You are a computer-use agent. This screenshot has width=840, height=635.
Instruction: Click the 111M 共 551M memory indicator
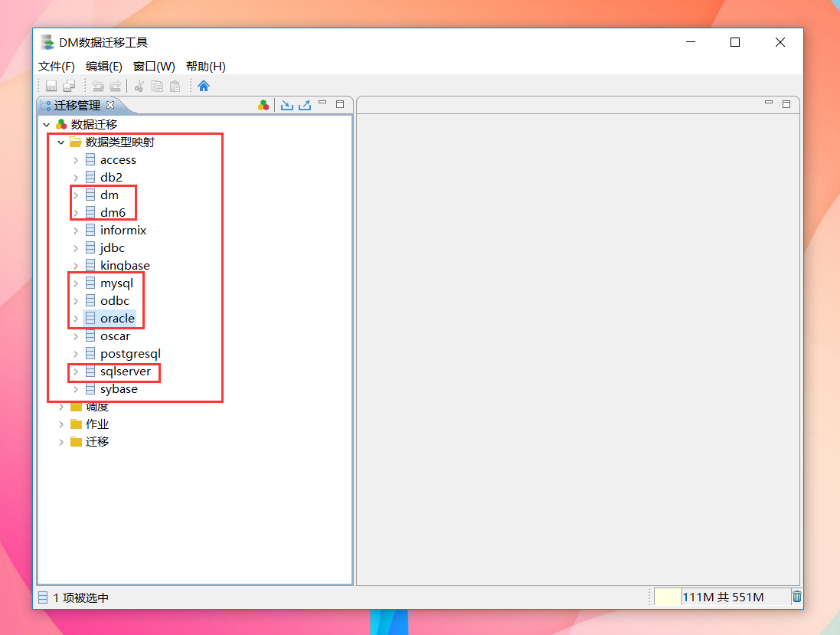723,597
